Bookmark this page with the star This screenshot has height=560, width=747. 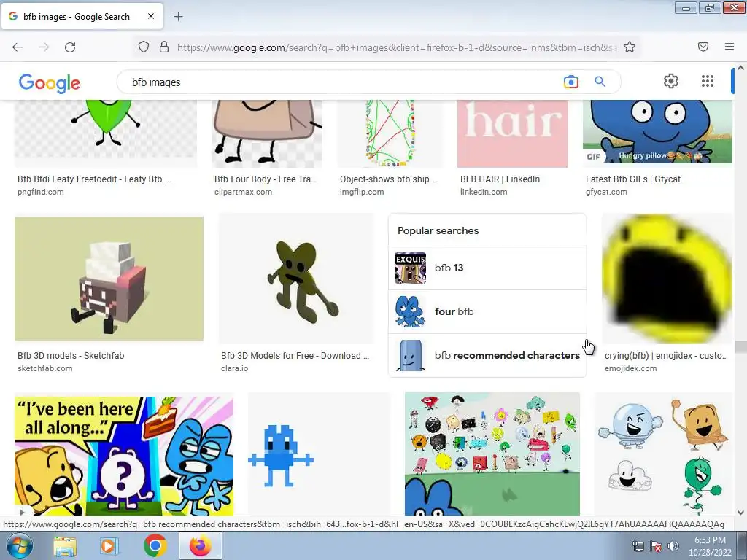630,47
